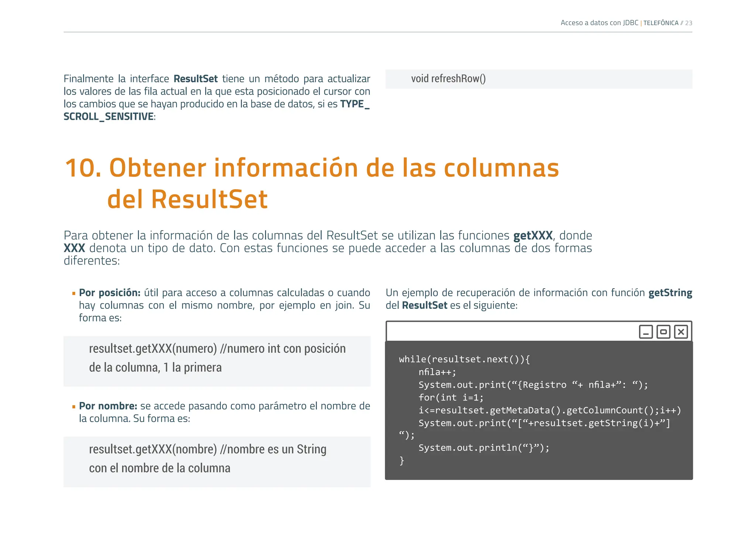Click the header text 'Acceso a datos con JDBC'
756x535 pixels.
point(599,23)
